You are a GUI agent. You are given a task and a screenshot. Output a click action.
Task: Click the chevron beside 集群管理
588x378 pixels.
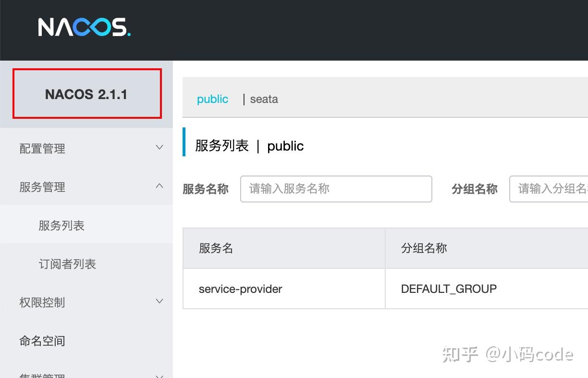159,375
